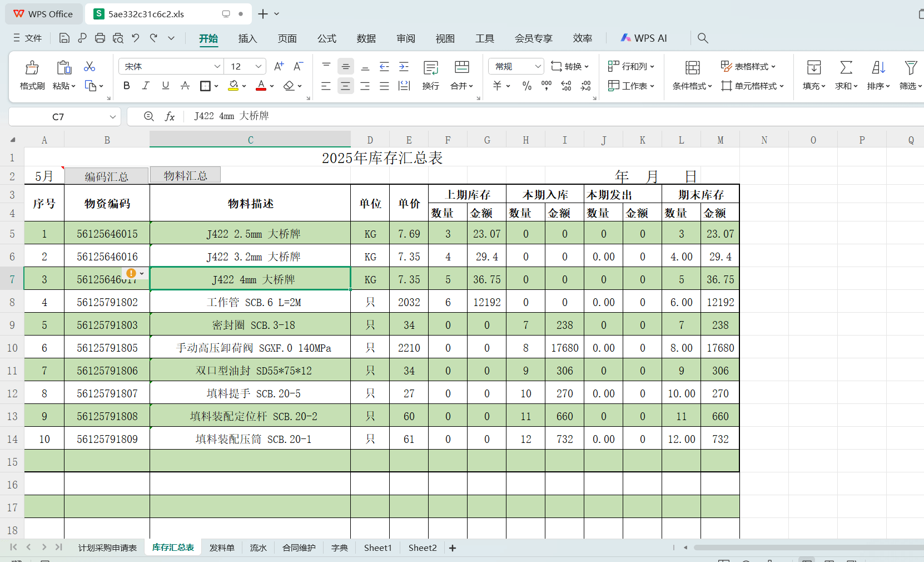Toggle bold formatting with the B button
This screenshot has width=924, height=562.
click(x=126, y=86)
